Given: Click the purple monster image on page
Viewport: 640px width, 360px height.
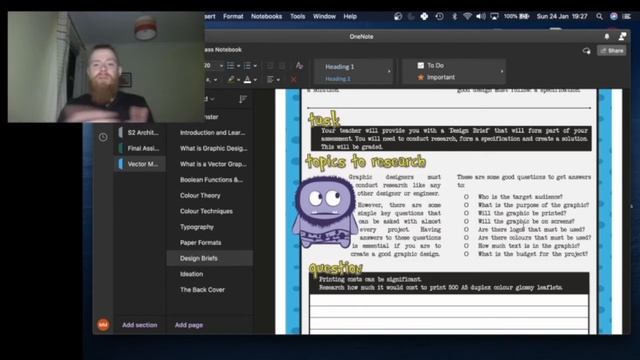Looking at the screenshot, I should coord(324,212).
